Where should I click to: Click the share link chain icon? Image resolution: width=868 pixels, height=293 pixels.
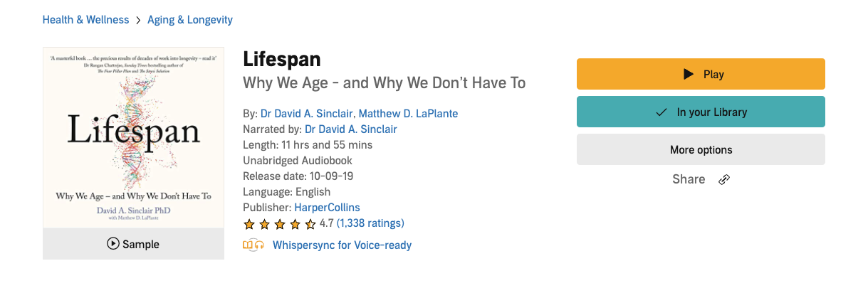[724, 179]
